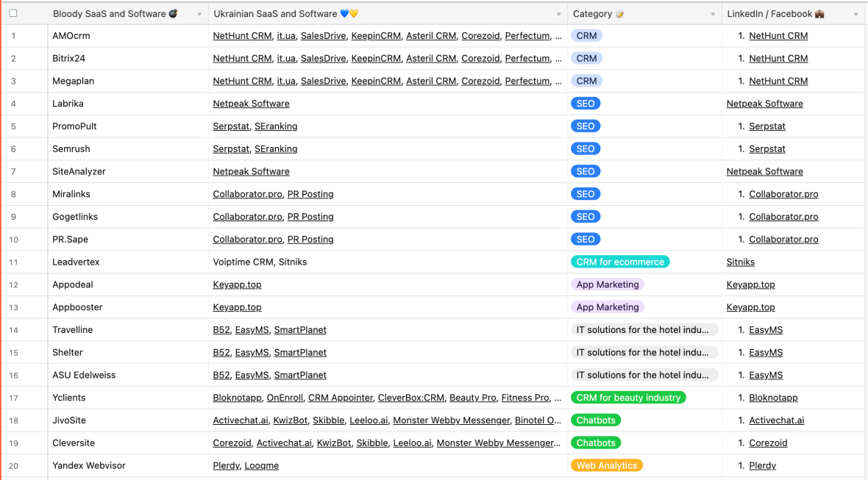Open Looqme link in Yandex Webvisor row

coord(261,467)
